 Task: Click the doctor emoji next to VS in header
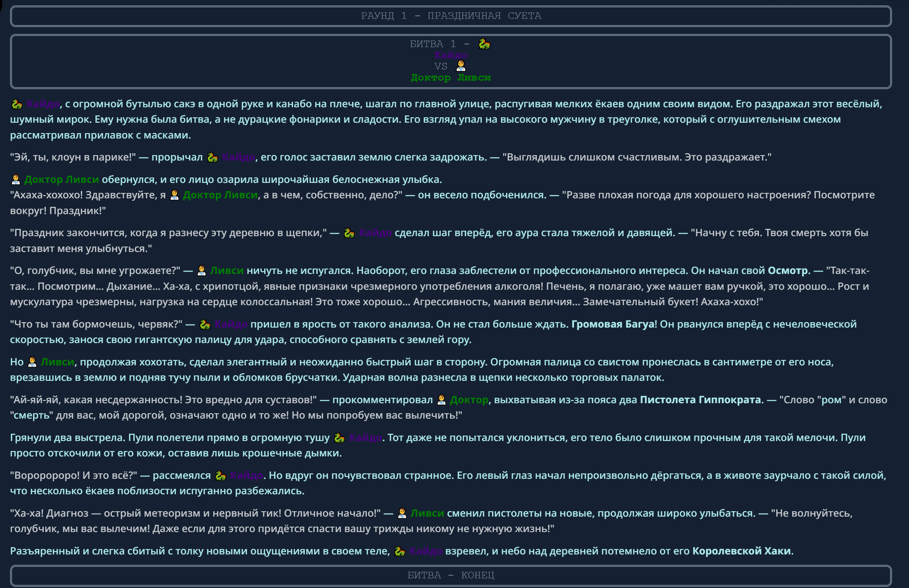[x=461, y=66]
